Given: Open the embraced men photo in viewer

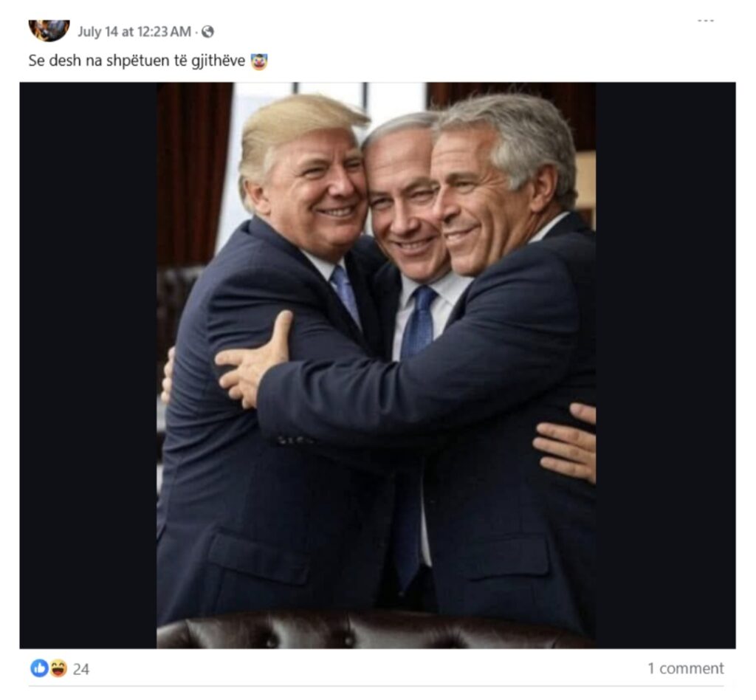Looking at the screenshot, I should tap(376, 365).
